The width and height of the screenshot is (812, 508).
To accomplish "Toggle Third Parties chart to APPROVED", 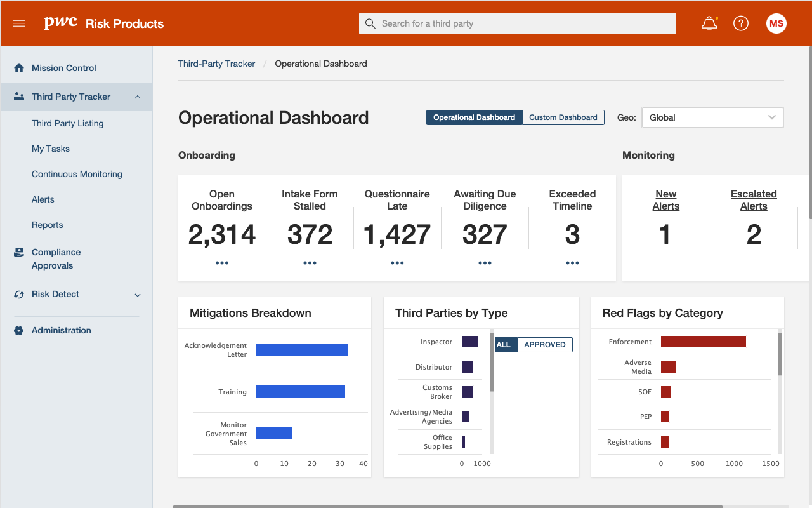I will [x=544, y=345].
